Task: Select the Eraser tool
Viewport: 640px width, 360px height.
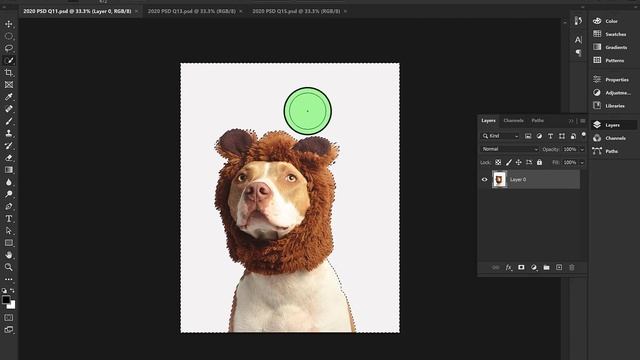Action: coord(9,158)
